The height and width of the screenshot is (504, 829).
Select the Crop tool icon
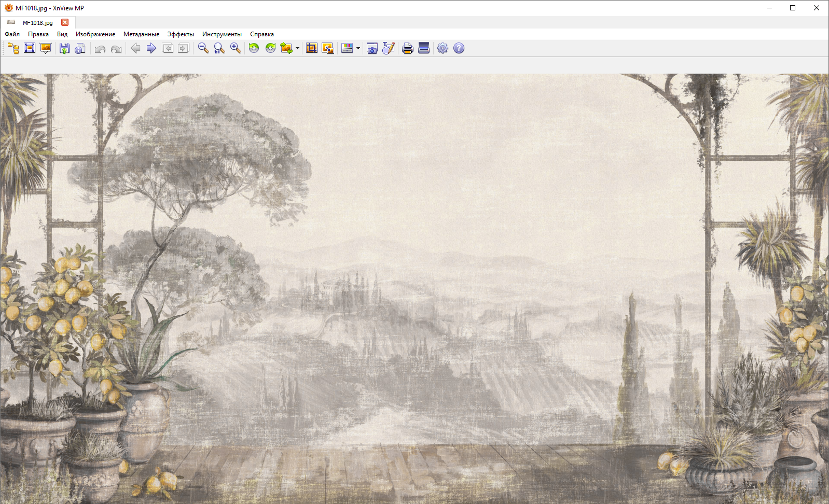pos(311,48)
